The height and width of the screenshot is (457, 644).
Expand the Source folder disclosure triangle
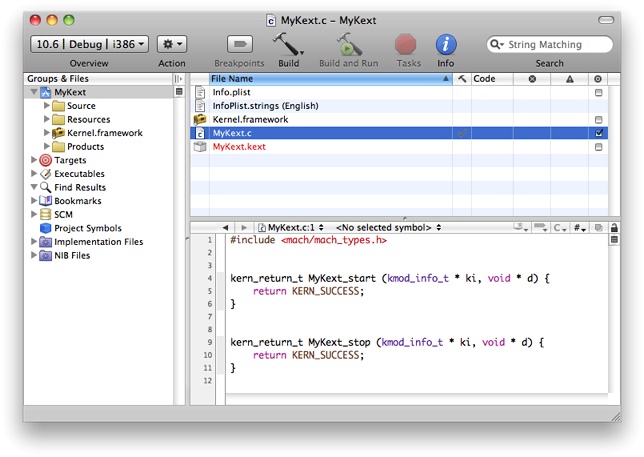[x=47, y=106]
